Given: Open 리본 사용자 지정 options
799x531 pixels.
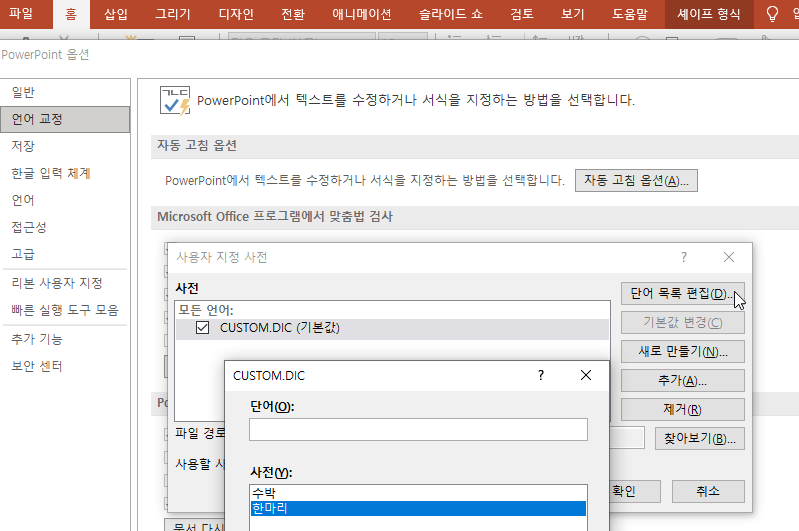Looking at the screenshot, I should coord(65,283).
